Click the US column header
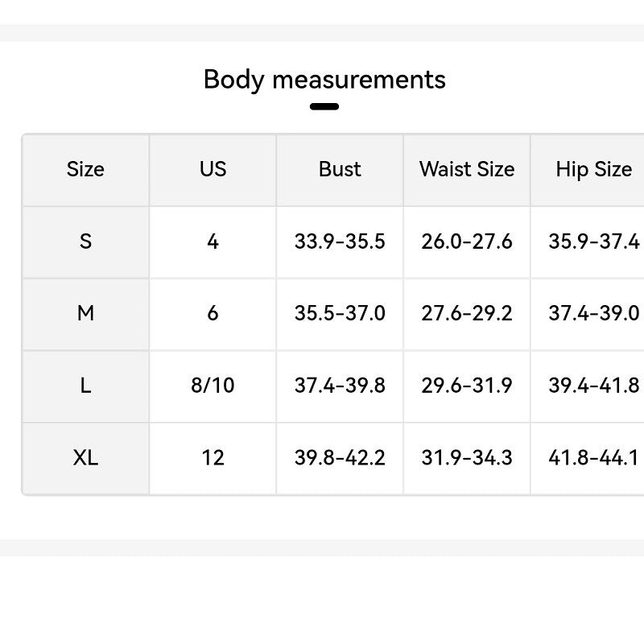Viewport: 644px width, 644px height. pos(213,169)
